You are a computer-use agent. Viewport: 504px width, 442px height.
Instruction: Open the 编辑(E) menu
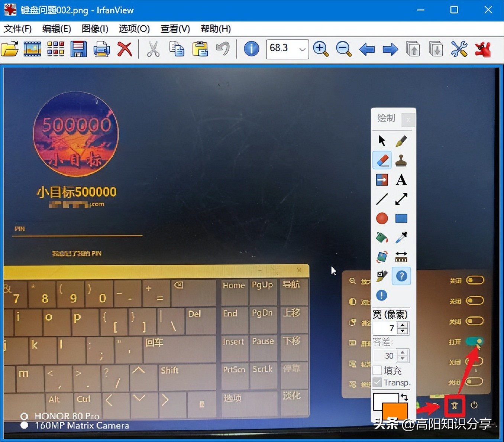pyautogui.click(x=56, y=29)
